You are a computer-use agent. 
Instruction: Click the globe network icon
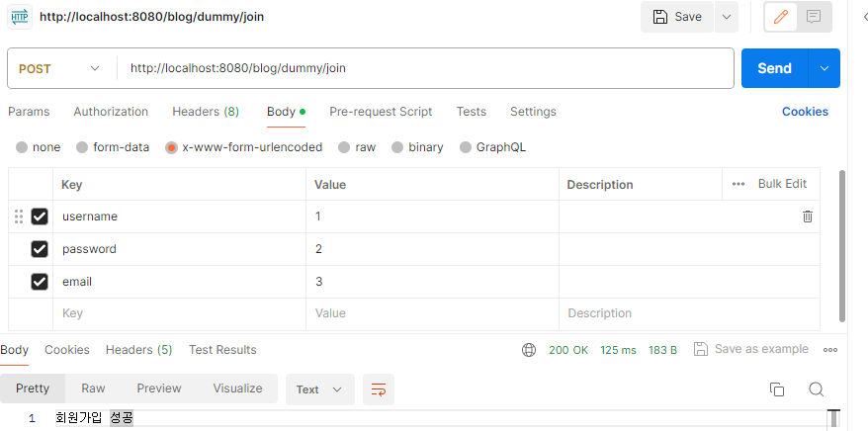(x=529, y=350)
